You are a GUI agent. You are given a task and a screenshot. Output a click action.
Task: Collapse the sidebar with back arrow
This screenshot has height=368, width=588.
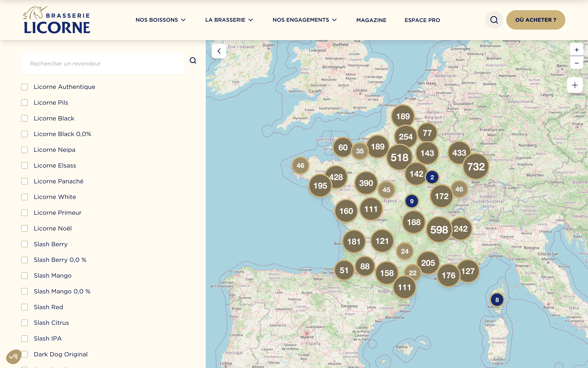tap(219, 51)
